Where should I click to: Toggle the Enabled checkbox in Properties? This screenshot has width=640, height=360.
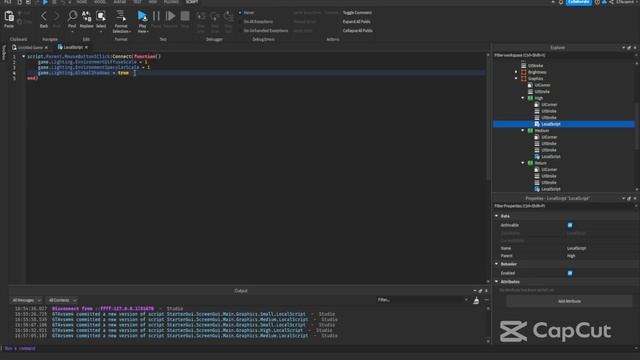(570, 273)
